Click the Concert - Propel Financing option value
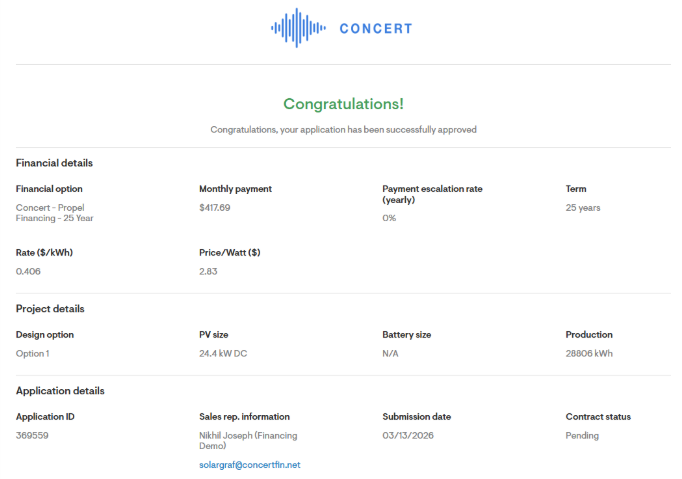Viewport: 682px width, 479px height. click(50, 213)
